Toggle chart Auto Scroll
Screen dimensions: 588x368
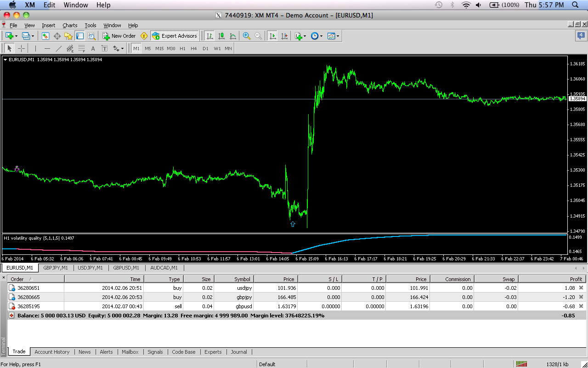tap(273, 36)
